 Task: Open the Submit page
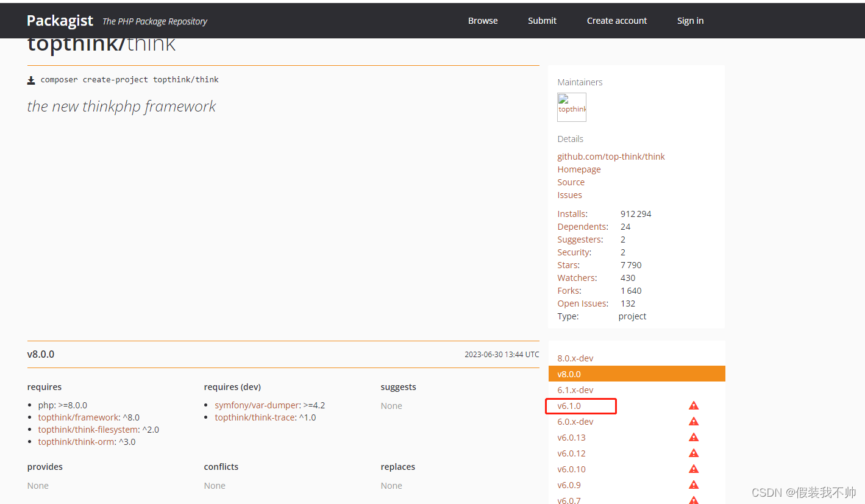(x=542, y=21)
